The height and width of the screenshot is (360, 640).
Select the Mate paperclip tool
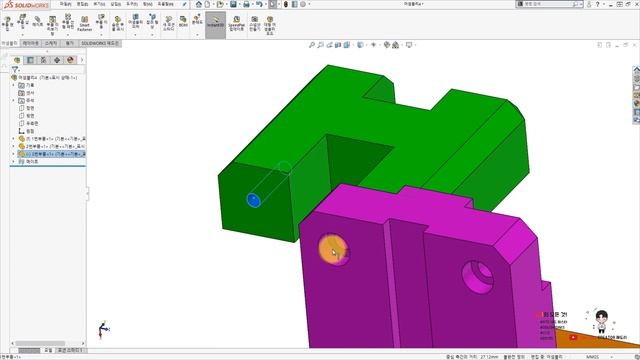tap(38, 22)
